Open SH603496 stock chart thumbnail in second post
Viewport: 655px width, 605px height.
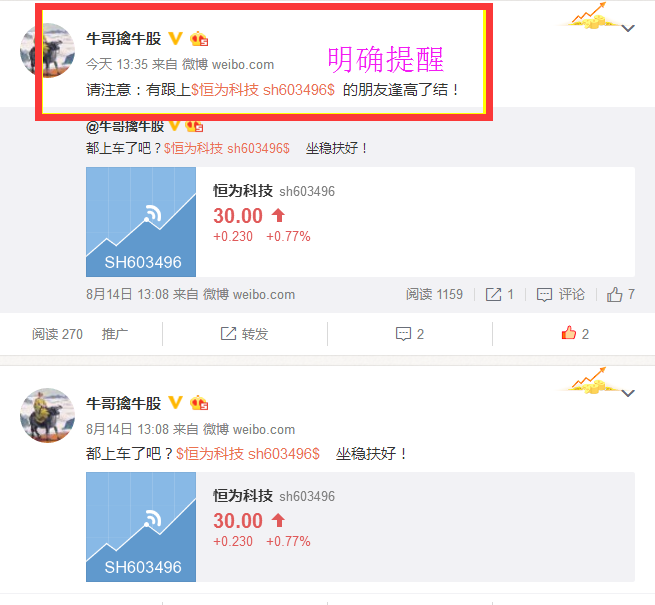tap(141, 527)
